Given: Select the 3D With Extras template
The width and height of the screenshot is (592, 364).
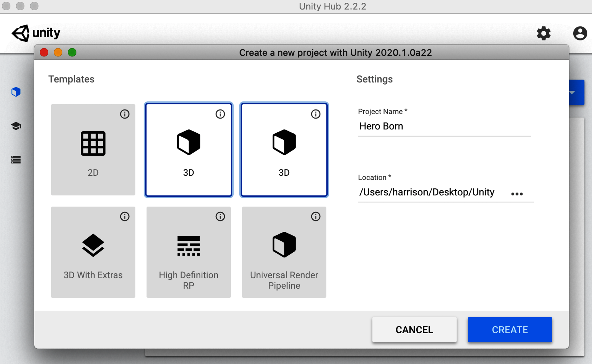Looking at the screenshot, I should click(93, 252).
